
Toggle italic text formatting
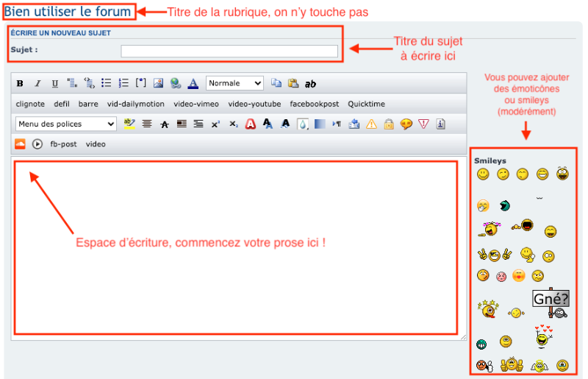tap(37, 84)
